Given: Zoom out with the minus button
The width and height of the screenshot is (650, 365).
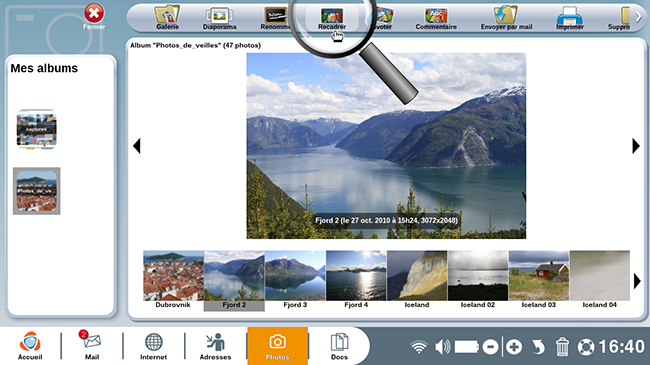Looking at the screenshot, I should (x=490, y=347).
